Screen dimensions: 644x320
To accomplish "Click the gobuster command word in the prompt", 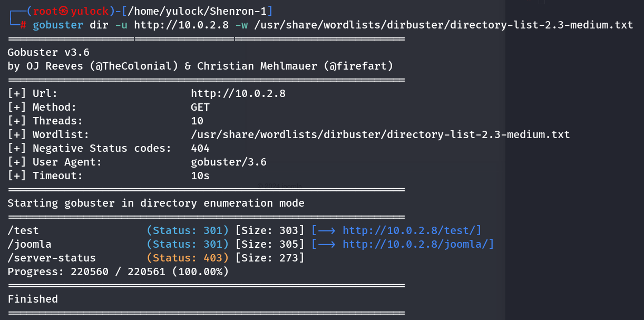I will pyautogui.click(x=58, y=25).
